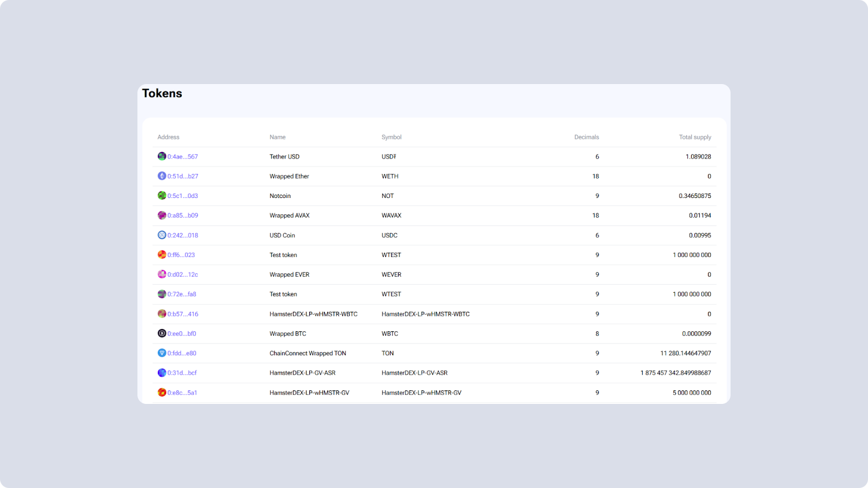Select the Wrapped AVAX name cell
The width and height of the screenshot is (868, 488).
290,215
